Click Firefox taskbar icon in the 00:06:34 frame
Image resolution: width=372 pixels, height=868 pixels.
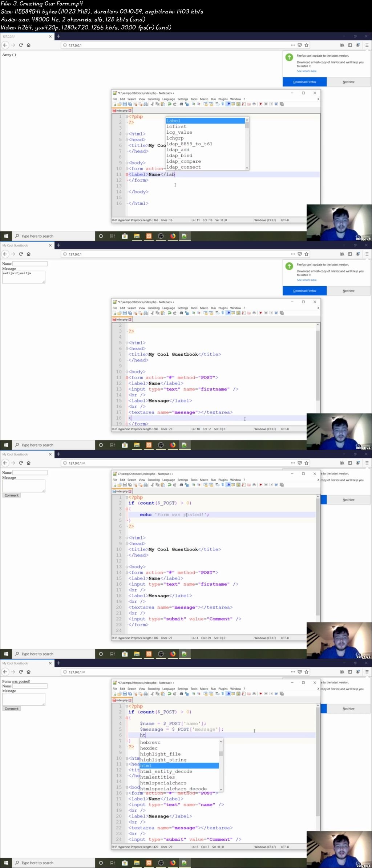click(173, 654)
